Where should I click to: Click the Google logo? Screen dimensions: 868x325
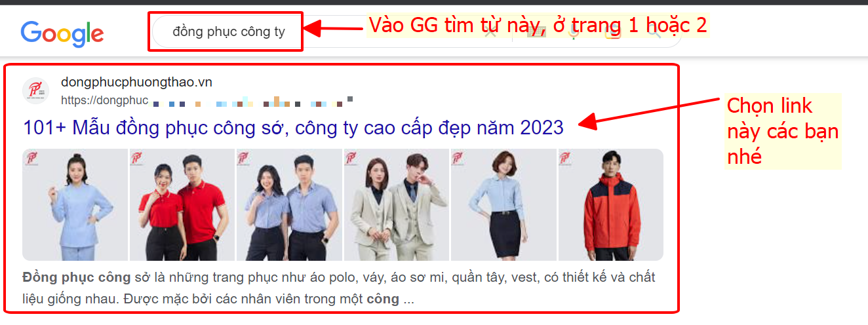[62, 33]
